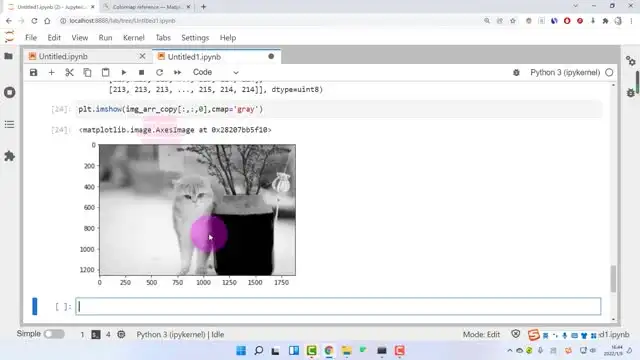
Task: Open the Kernel menu
Action: [x=133, y=38]
